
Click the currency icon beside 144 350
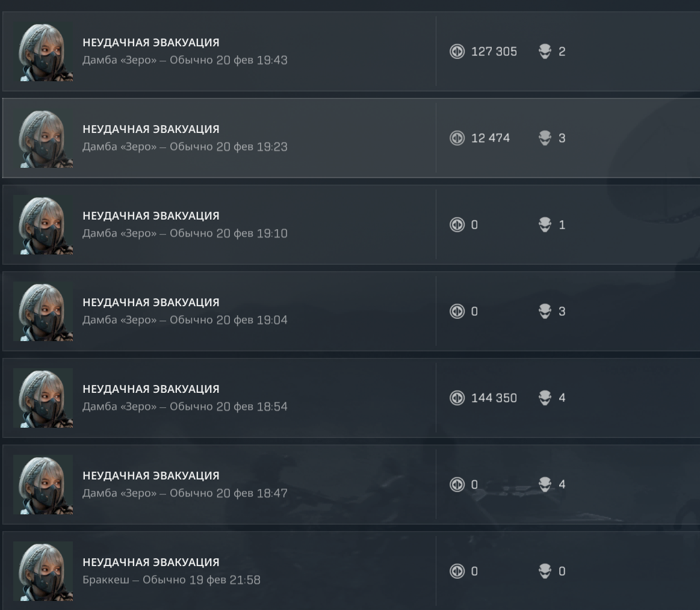(457, 398)
